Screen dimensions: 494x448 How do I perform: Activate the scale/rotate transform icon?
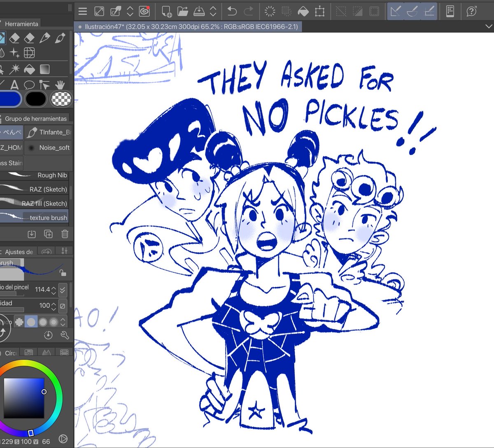(x=319, y=12)
